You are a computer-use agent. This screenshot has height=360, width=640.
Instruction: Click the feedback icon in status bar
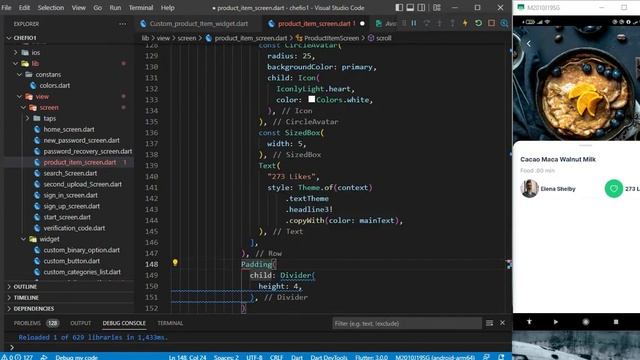click(486, 357)
